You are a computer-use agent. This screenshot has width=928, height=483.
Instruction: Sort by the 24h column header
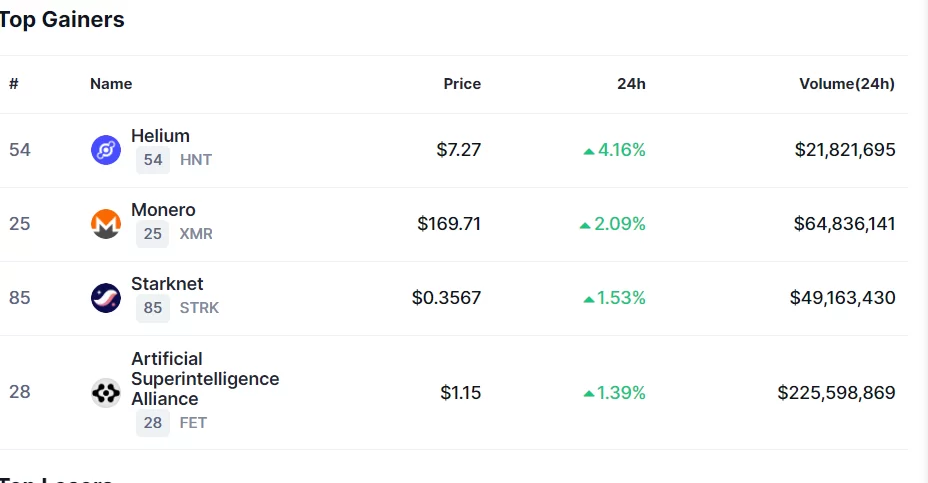point(631,84)
